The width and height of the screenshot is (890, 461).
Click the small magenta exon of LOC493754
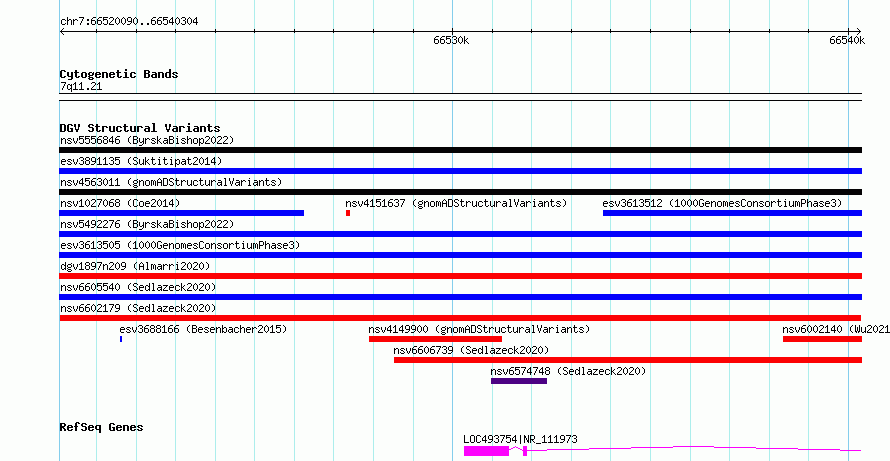(x=525, y=451)
